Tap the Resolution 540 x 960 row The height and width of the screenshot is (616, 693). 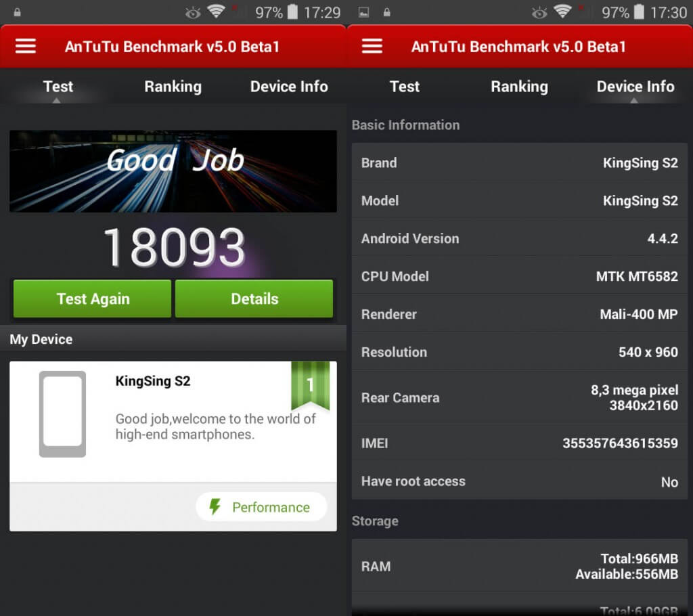(519, 352)
